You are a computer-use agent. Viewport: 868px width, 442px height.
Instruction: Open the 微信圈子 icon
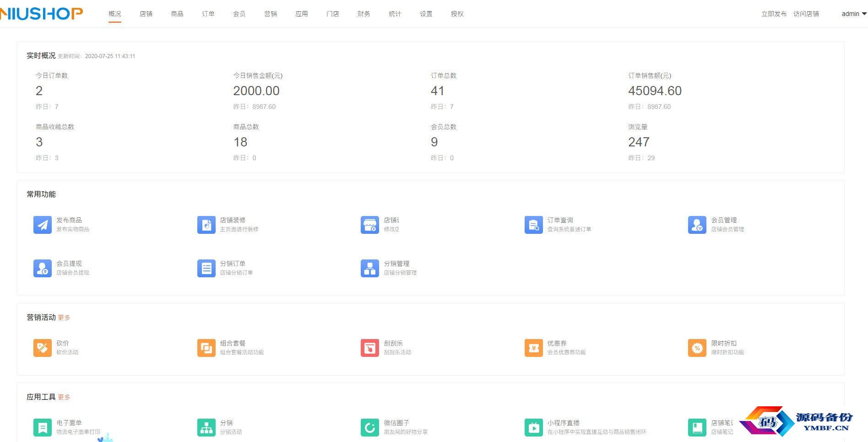[370, 427]
